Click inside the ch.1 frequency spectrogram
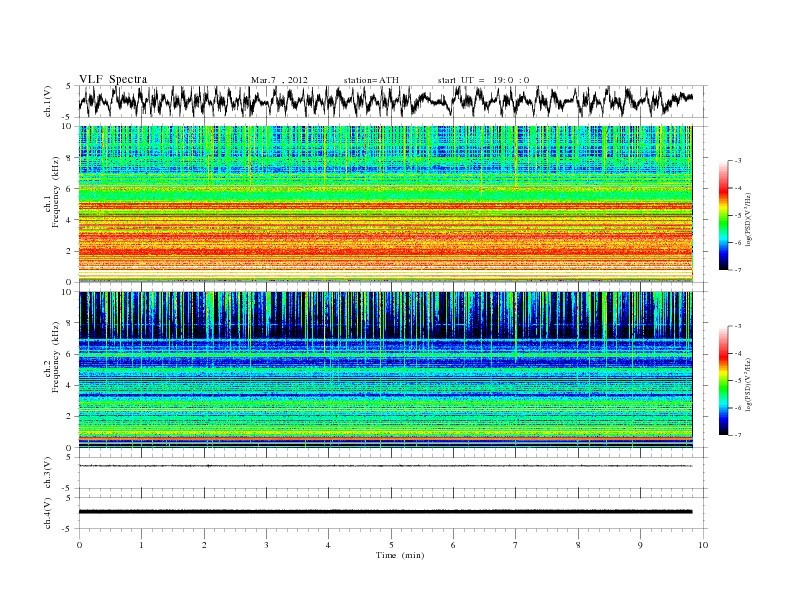This screenshot has height=612, width=792. [385, 203]
